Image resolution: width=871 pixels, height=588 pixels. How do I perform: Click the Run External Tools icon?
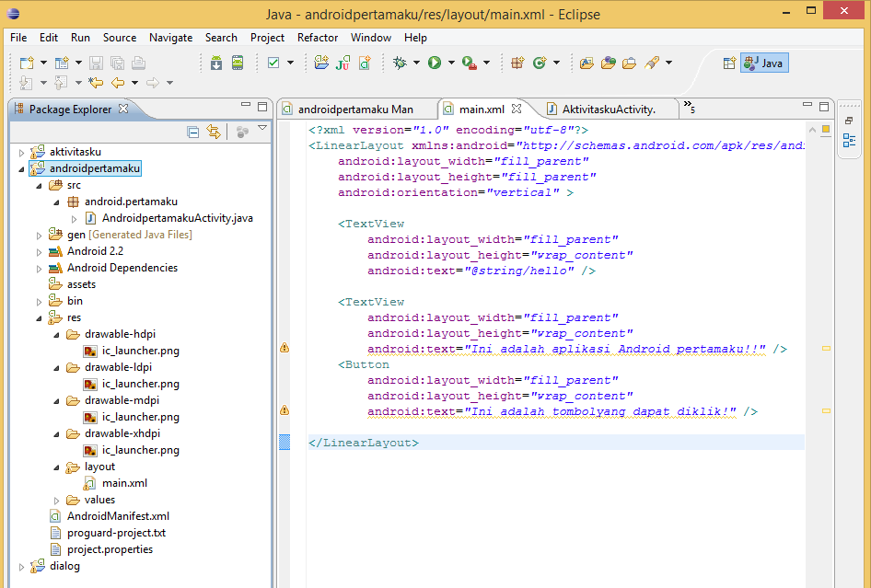[470, 63]
